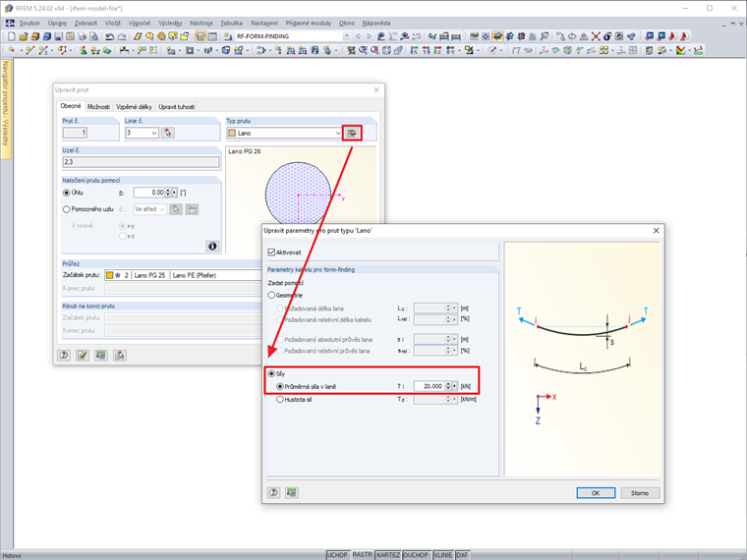
Task: Toggle RASTR grid in status bar
Action: [x=363, y=555]
